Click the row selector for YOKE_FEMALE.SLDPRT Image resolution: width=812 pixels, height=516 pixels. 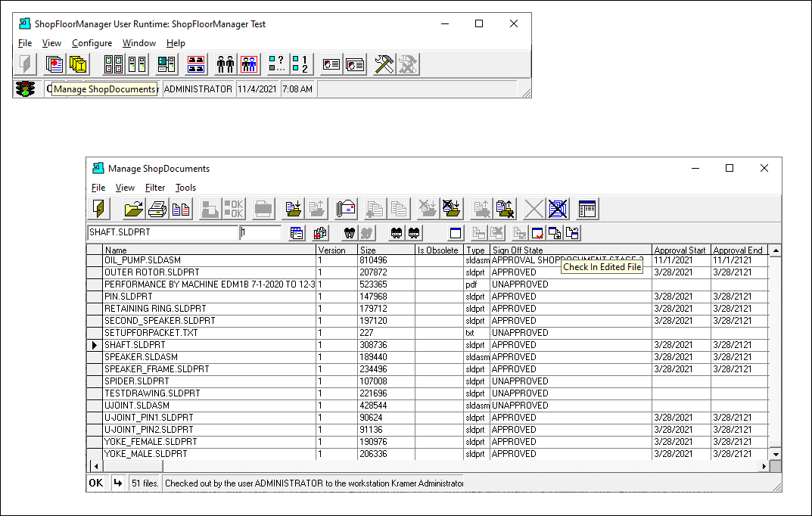click(95, 441)
